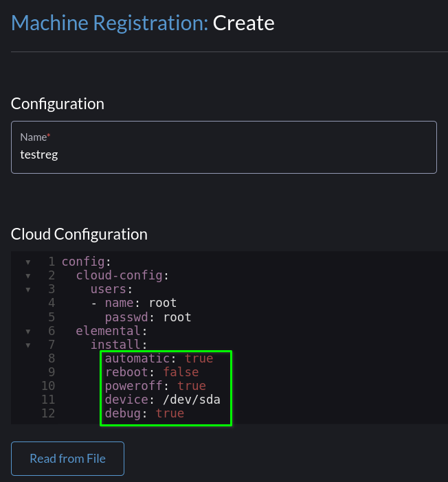Click the 'users:' key on line 3

111,289
